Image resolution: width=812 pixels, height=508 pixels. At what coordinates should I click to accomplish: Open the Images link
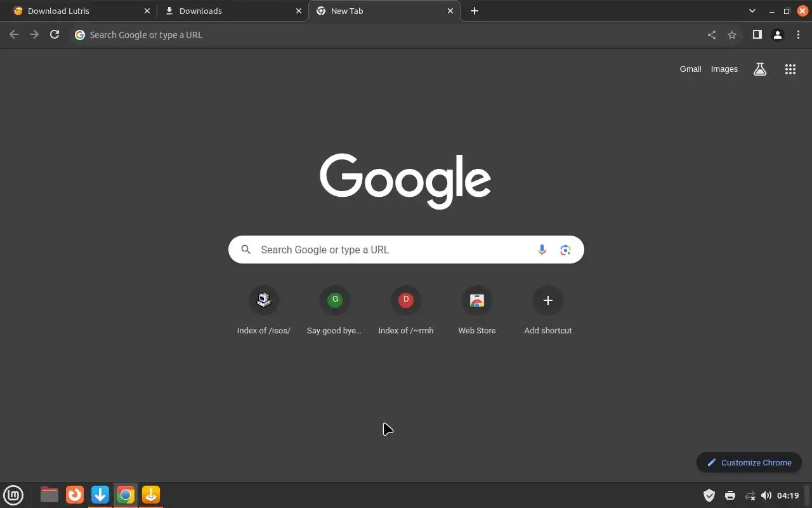coord(724,69)
